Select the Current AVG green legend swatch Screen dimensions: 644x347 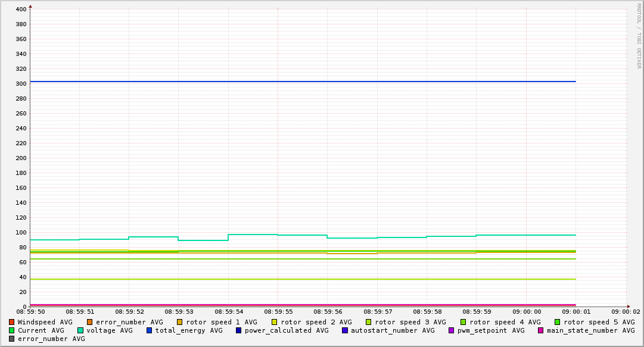[x=12, y=330]
